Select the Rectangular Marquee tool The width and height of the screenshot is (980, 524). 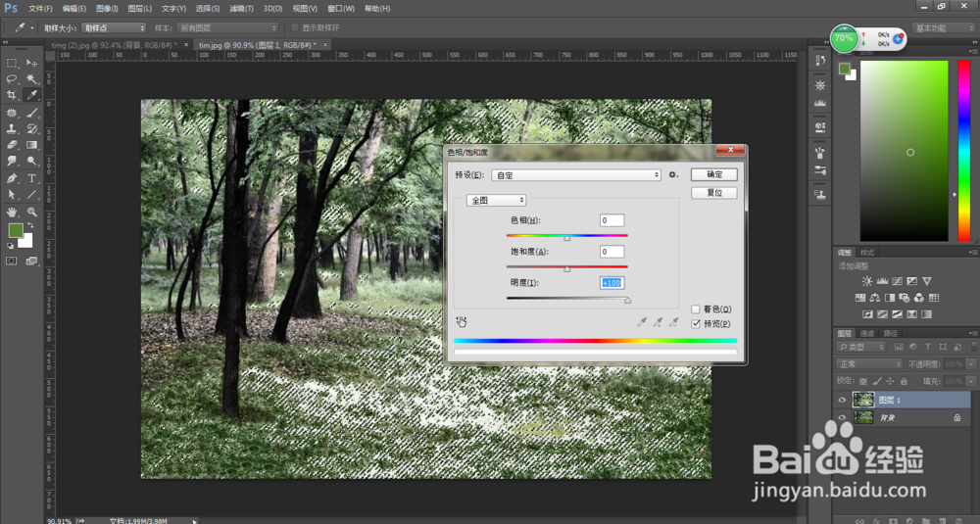click(12, 63)
